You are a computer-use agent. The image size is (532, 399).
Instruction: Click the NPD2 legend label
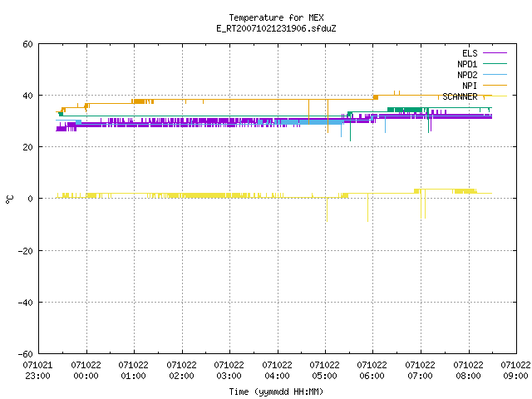tap(467, 75)
